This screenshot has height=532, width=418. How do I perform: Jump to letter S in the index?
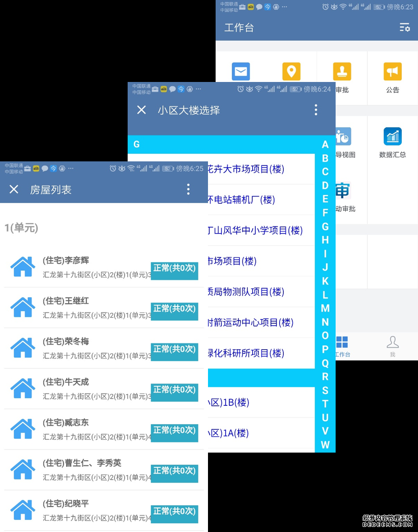coord(325,390)
